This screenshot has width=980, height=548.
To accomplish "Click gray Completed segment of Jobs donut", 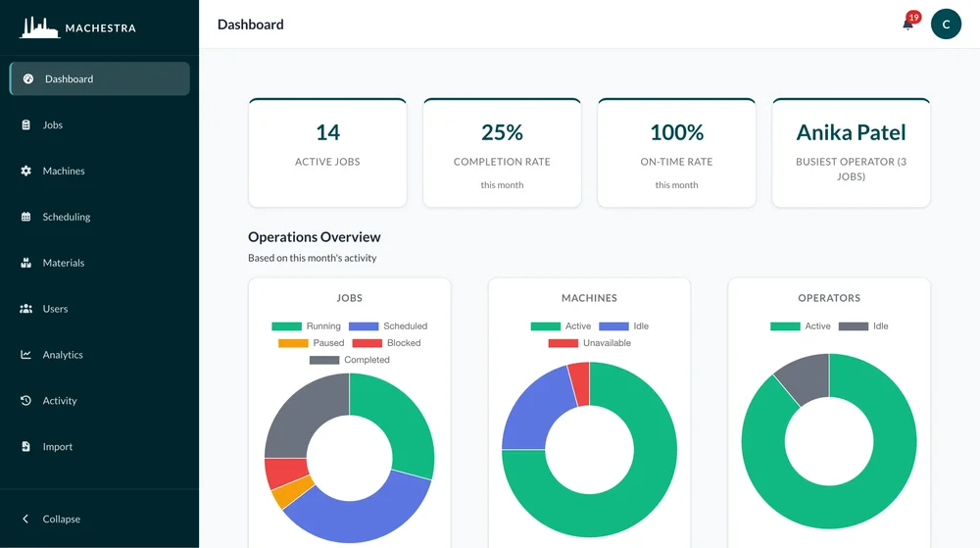I will (x=306, y=413).
